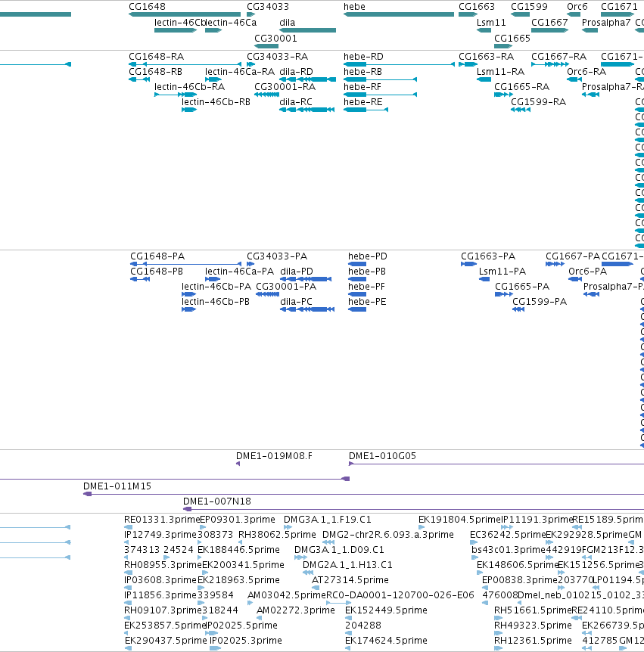The image size is (644, 652).
Task: Open BAC clone DME1-010G05
Action: coord(382,456)
